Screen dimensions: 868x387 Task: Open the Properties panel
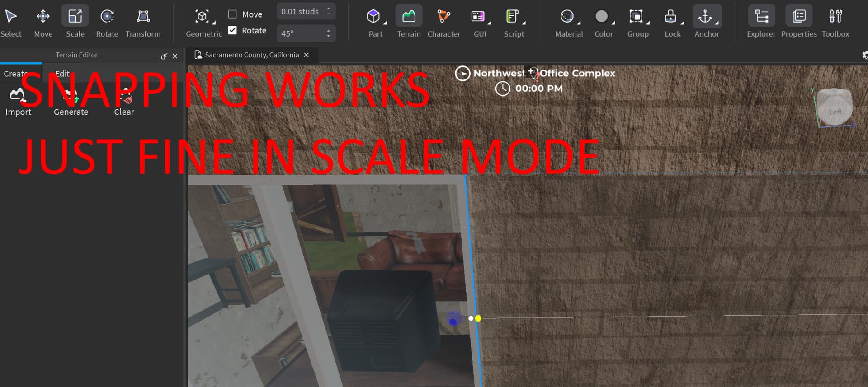tap(799, 22)
